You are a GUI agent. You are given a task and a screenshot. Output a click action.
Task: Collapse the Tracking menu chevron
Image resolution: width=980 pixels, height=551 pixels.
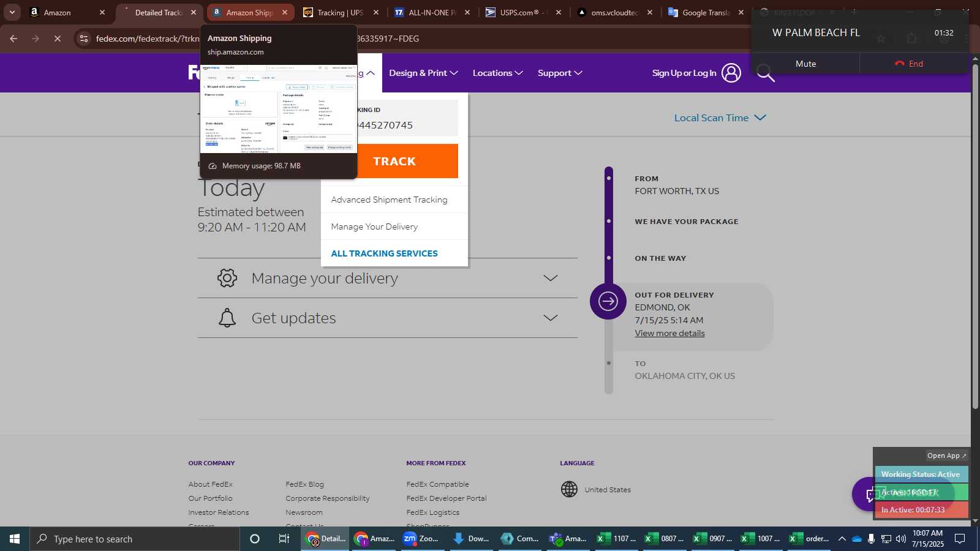coord(371,73)
